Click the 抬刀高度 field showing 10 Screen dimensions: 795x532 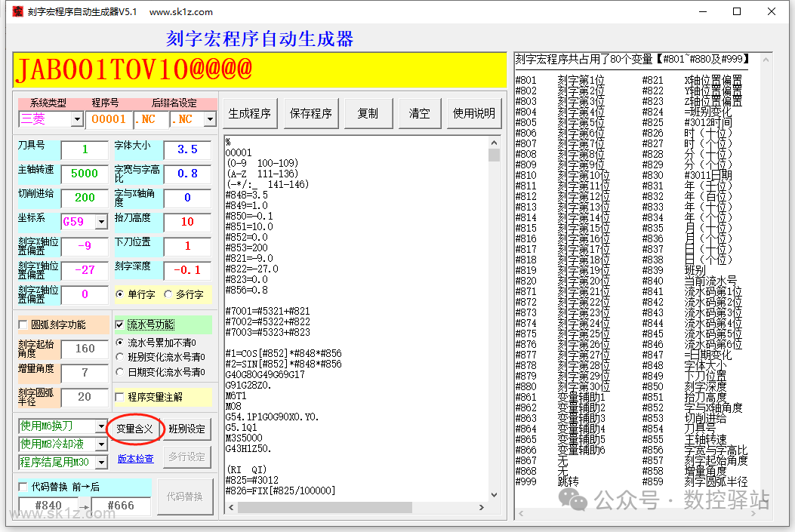[187, 222]
